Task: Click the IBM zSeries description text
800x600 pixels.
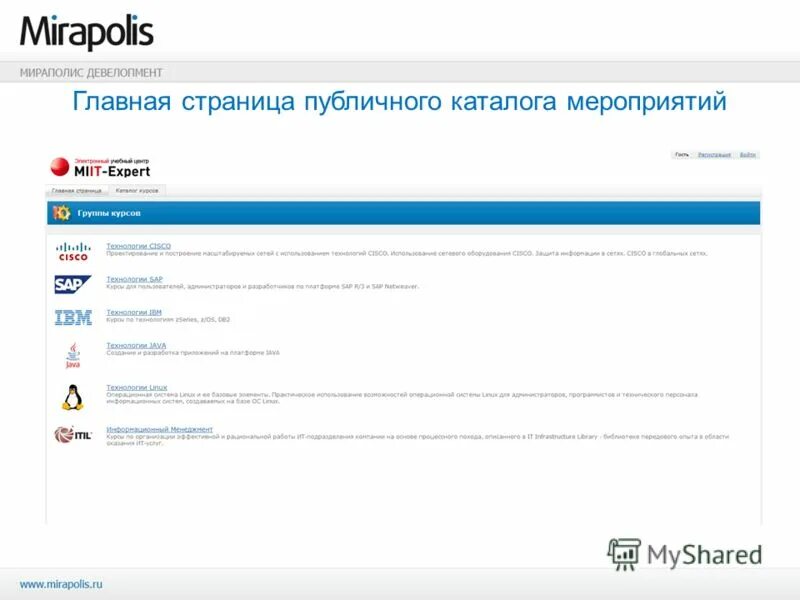Action: pyautogui.click(x=168, y=319)
